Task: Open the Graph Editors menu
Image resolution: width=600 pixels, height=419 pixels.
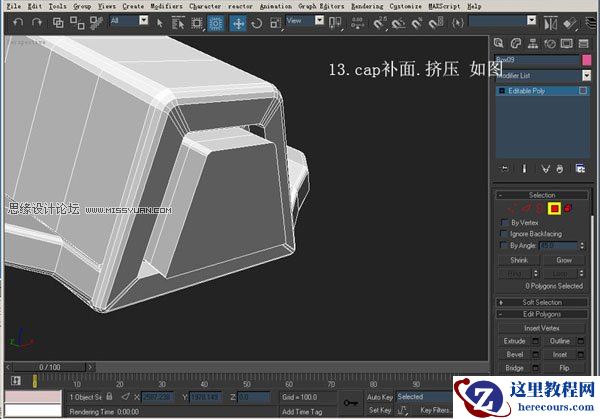Action: point(321,6)
